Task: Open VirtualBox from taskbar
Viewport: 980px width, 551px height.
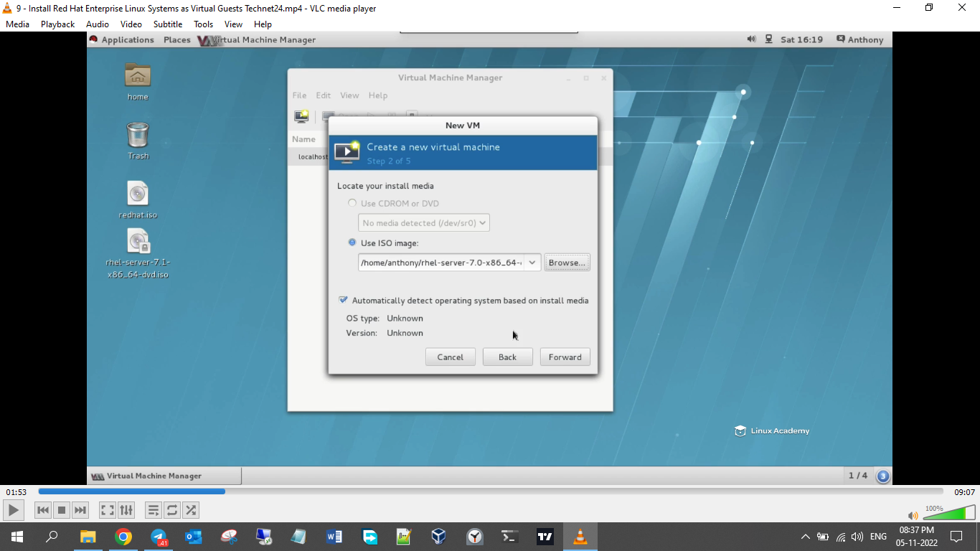Action: 439,537
